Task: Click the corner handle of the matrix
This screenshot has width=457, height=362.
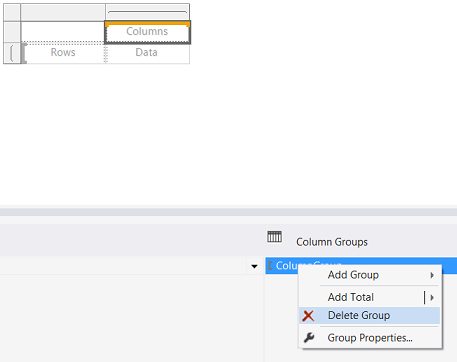Action: [12, 12]
